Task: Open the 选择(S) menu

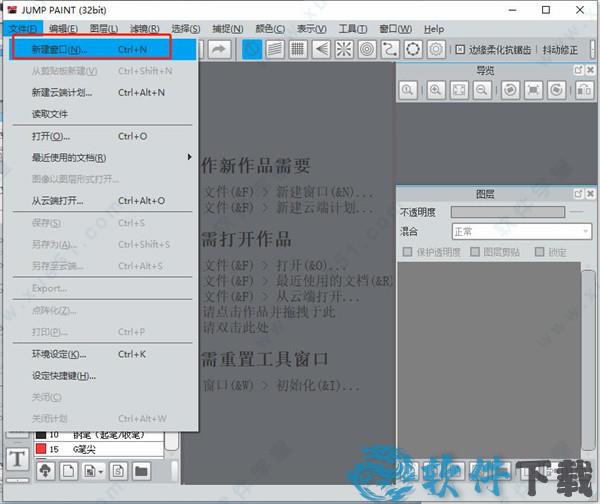Action: coord(186,29)
